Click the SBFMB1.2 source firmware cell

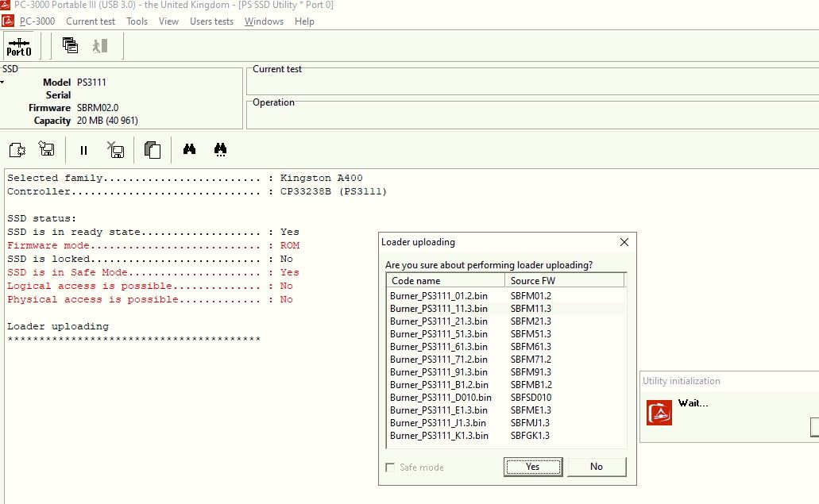531,384
